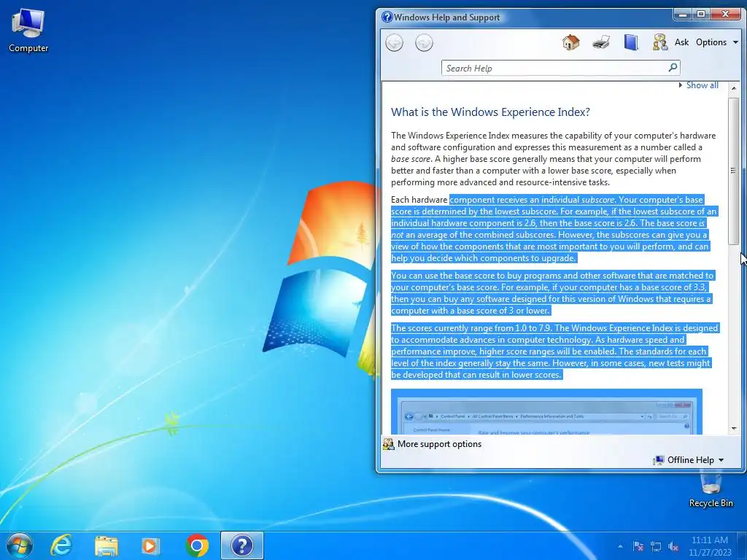The width and height of the screenshot is (747, 560).
Task: Maximize the Help and Support window
Action: tap(701, 15)
